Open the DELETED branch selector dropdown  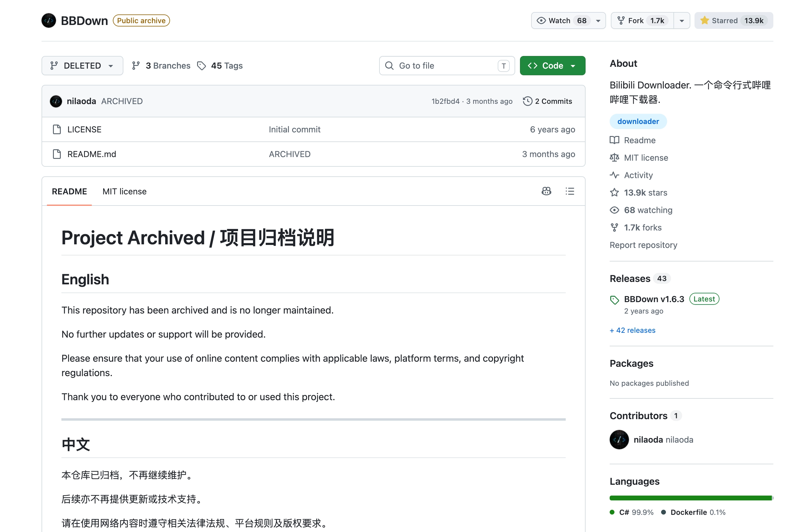(x=82, y=66)
